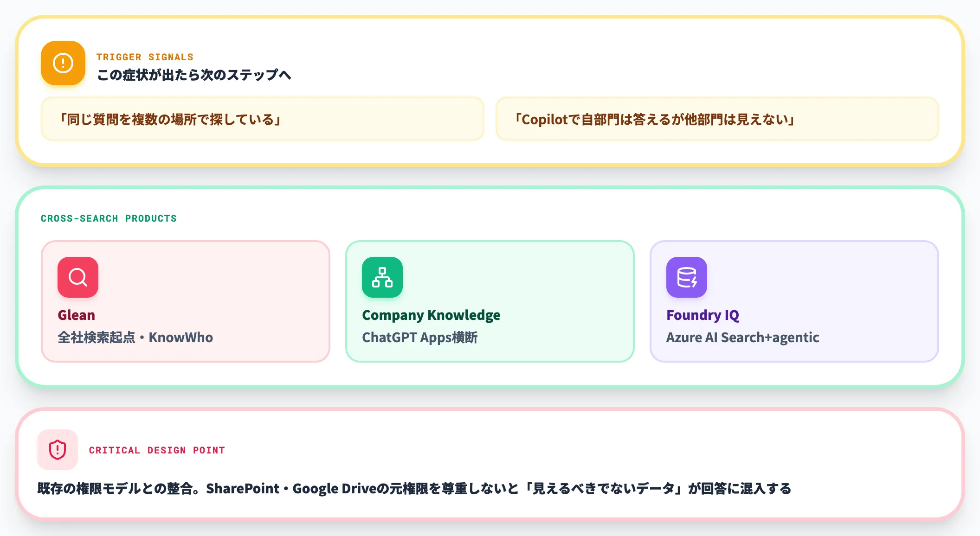Click the Glean product title
980x536 pixels.
pyautogui.click(x=76, y=315)
